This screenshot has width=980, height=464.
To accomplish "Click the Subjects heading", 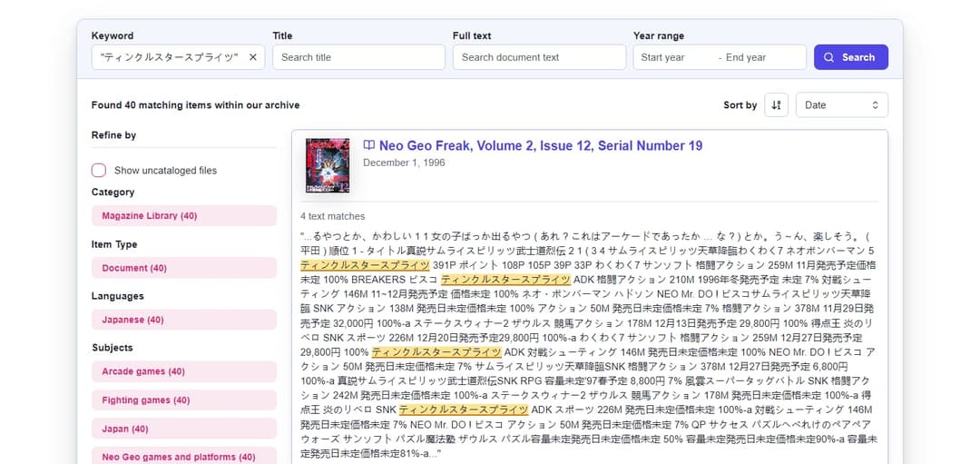I will point(113,348).
